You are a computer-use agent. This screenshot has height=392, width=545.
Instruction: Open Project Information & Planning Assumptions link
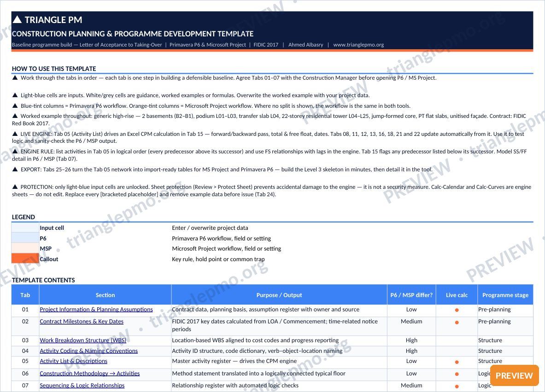[96, 309]
